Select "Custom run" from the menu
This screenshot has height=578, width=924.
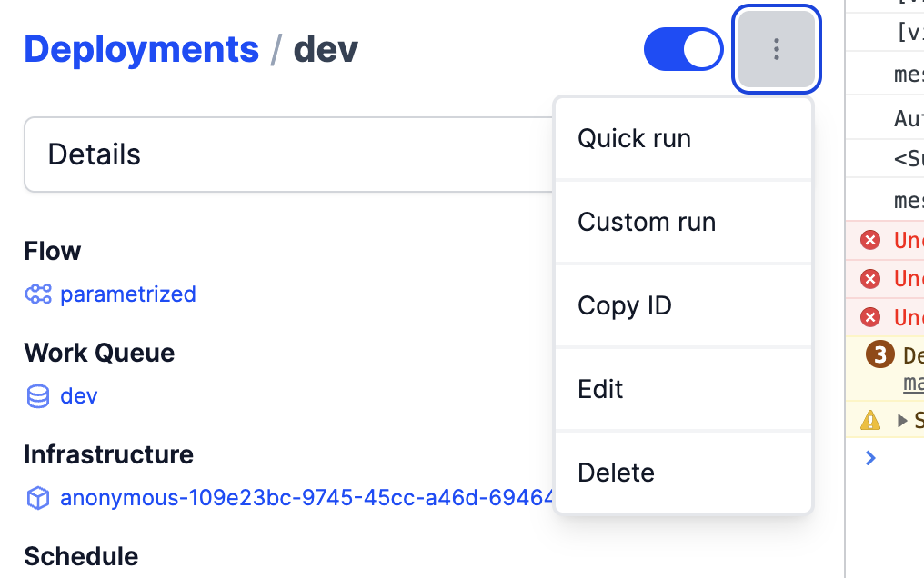pos(647,221)
